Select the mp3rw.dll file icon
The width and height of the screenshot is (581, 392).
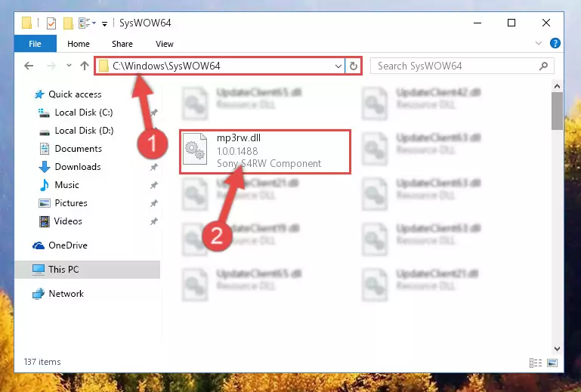point(195,149)
